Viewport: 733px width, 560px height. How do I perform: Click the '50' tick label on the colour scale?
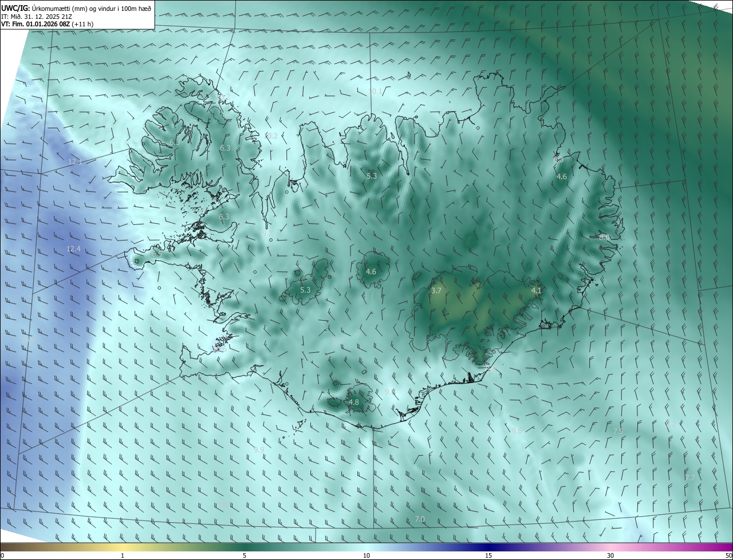(728, 556)
